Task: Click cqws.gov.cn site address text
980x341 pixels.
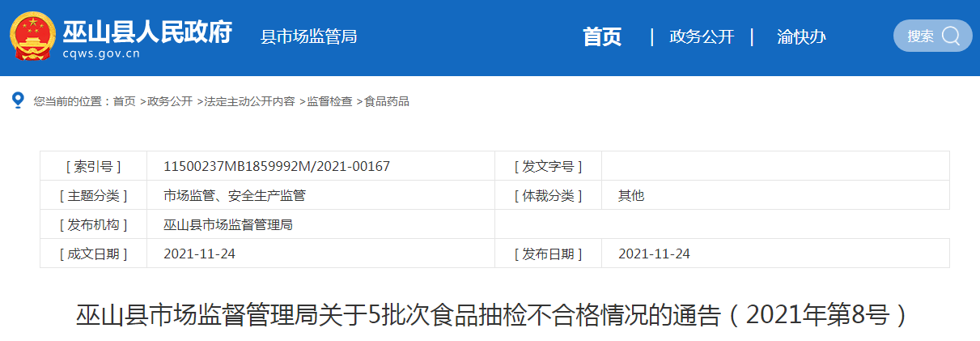Action: click(102, 54)
